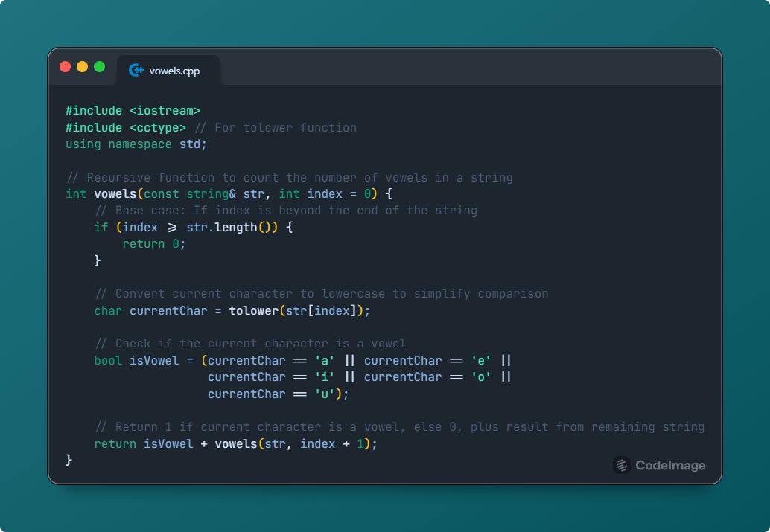The height and width of the screenshot is (532, 770).
Task: Click the 'index = 0' default parameter
Action: click(339, 194)
